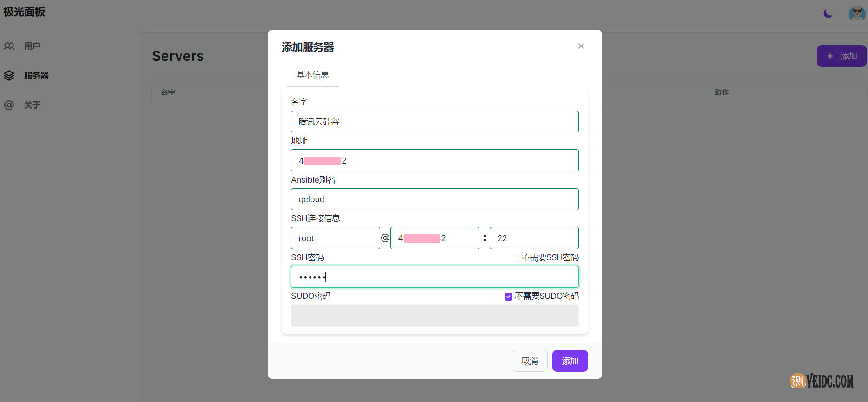This screenshot has width=868, height=402.
Task: Click the Ansible别名 field containing qcloud
Action: [x=434, y=199]
